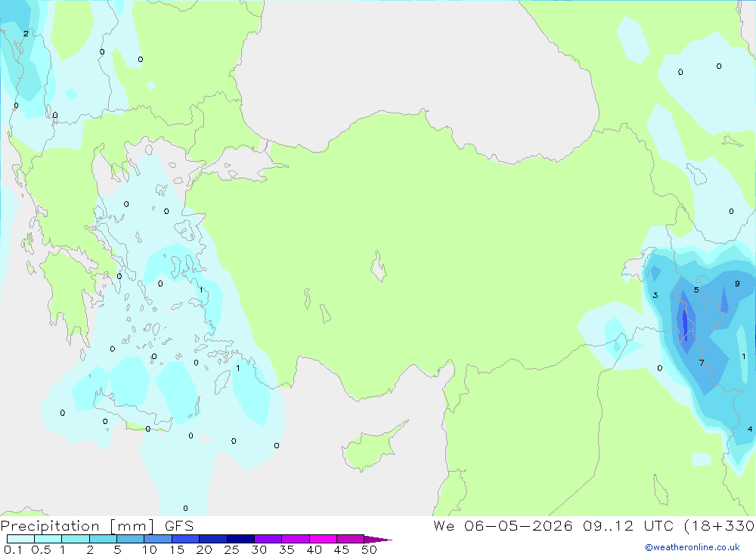Click the 'GFS' model label
The image size is (756, 554).
[x=179, y=526]
